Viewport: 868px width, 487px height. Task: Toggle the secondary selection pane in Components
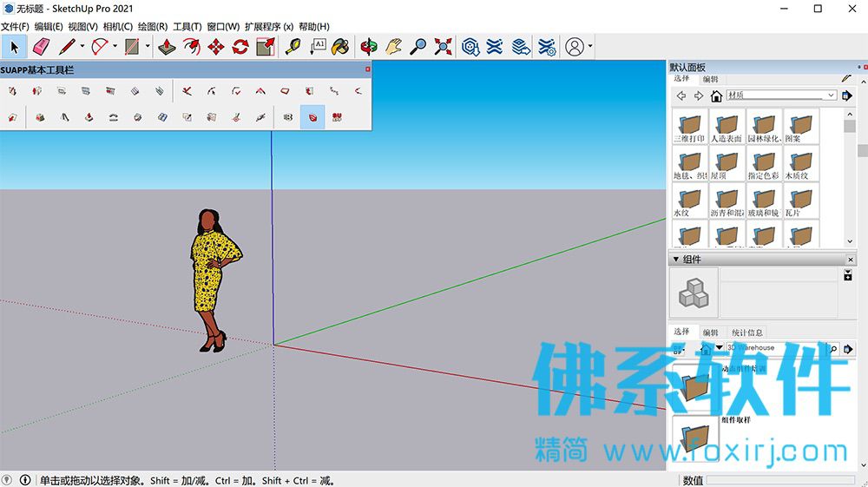pyautogui.click(x=847, y=275)
